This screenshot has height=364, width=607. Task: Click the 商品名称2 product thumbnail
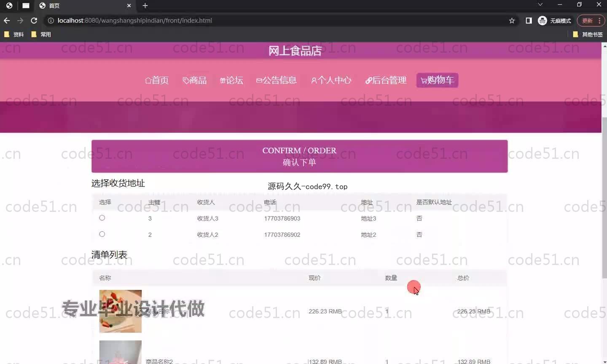pyautogui.click(x=121, y=352)
